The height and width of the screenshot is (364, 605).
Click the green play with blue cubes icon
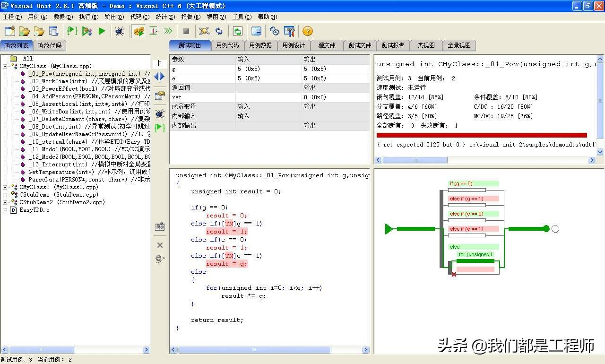click(87, 31)
